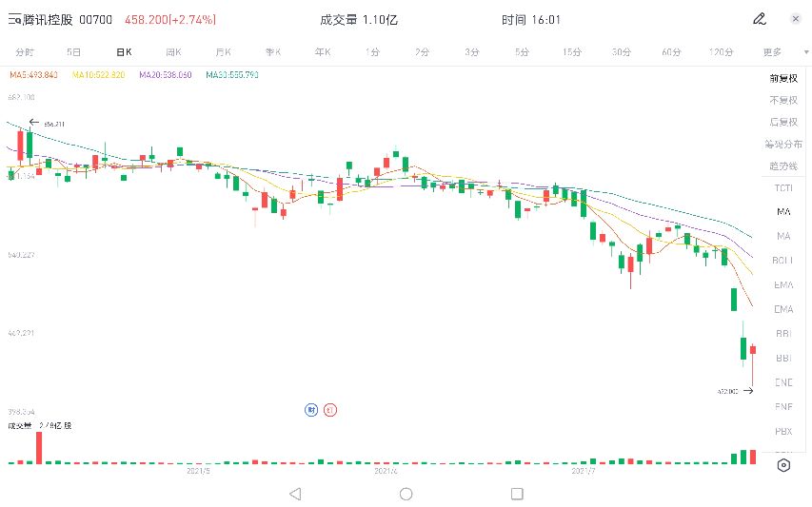Image resolution: width=812 pixels, height=507 pixels.
Task: Switch to the 30分 minute chart
Action: [622, 52]
